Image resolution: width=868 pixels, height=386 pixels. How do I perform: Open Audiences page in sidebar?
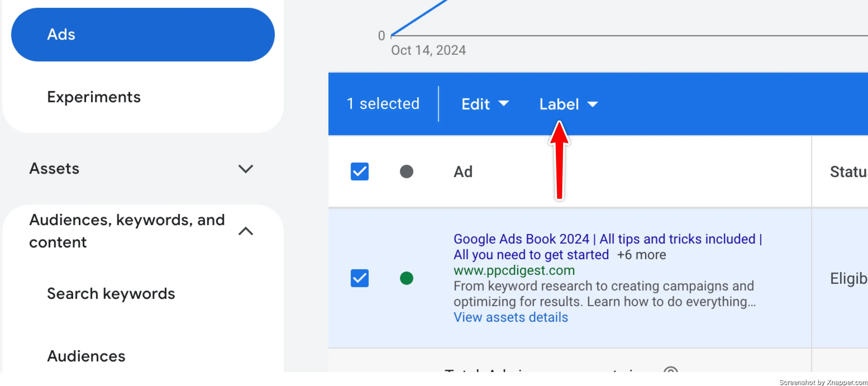[x=86, y=356]
